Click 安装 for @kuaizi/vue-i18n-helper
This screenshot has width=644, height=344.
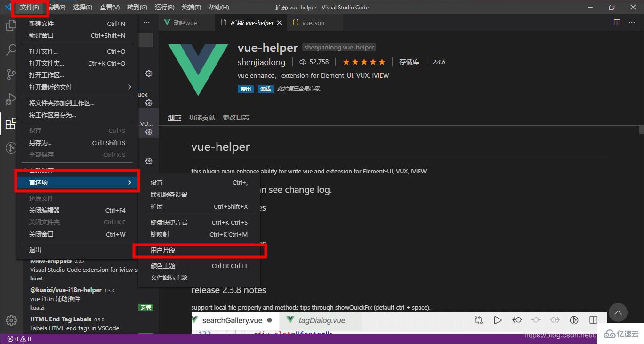[x=146, y=307]
